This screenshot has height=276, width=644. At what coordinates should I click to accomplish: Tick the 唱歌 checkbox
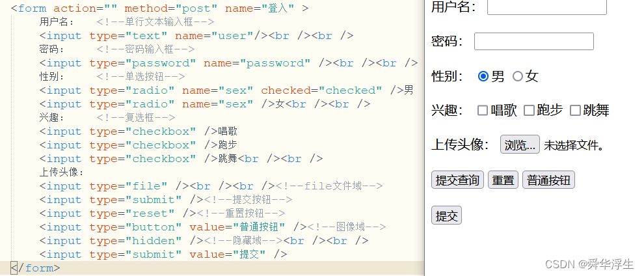tap(483, 110)
